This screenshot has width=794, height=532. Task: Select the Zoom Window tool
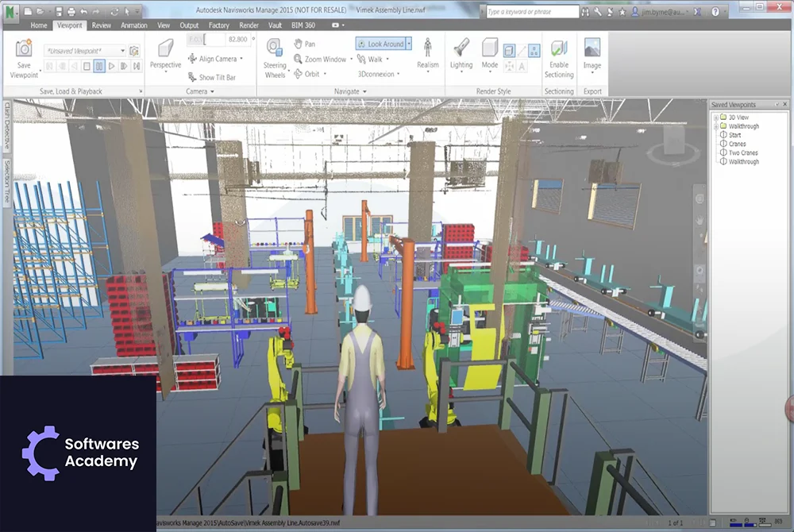(x=320, y=60)
